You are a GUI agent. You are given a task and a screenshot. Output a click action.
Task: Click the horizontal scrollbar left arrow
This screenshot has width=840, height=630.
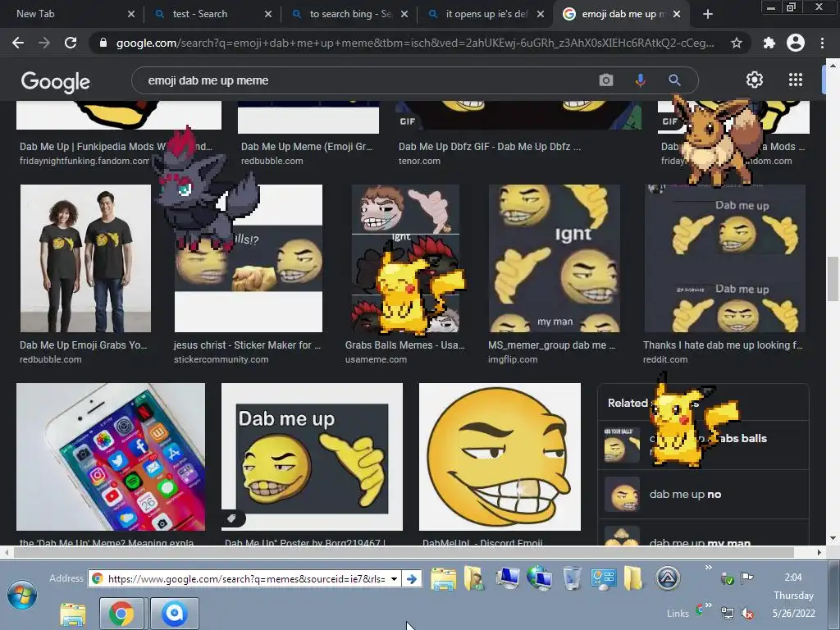click(6, 552)
